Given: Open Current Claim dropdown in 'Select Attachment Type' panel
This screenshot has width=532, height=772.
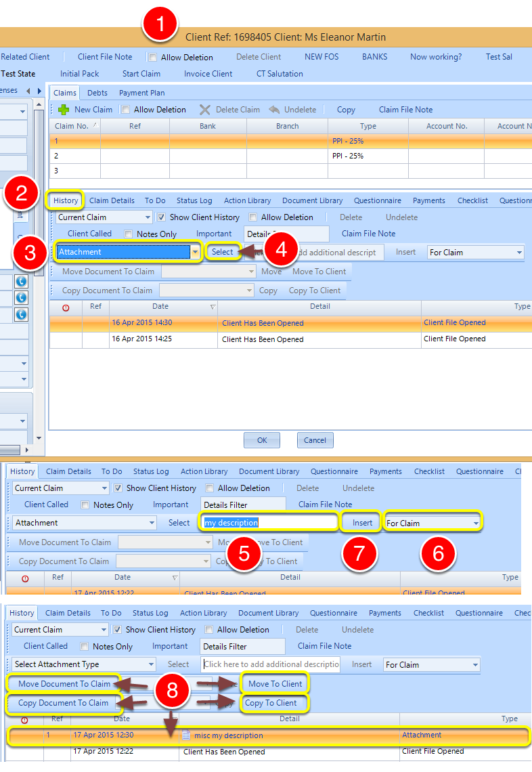Looking at the screenshot, I should (104, 630).
